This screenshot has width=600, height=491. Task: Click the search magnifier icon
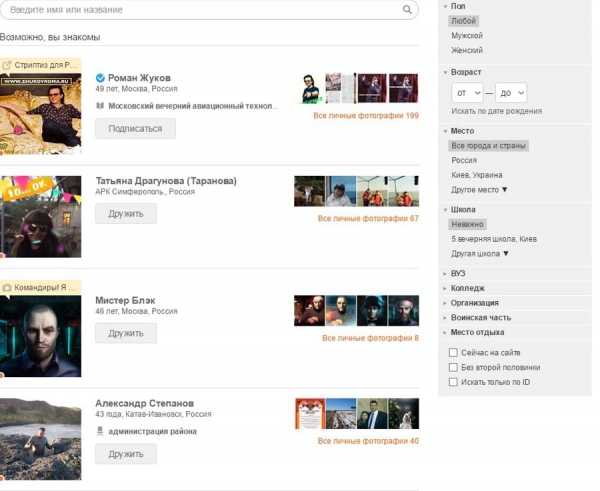407,10
